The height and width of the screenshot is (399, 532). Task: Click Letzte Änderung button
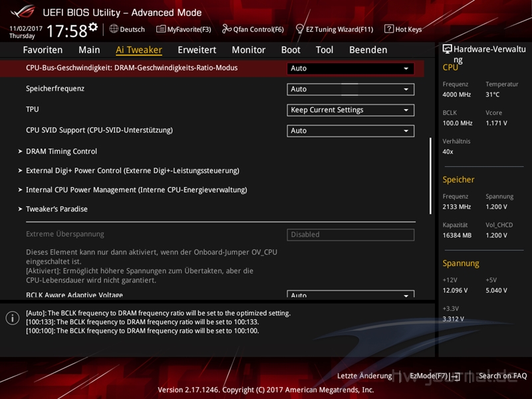[x=364, y=376]
